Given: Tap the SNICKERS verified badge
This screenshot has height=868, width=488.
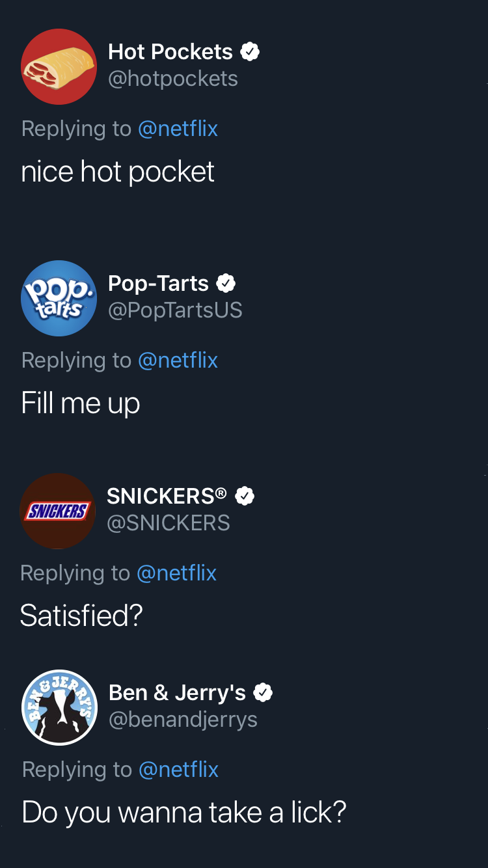Looking at the screenshot, I should click(245, 496).
